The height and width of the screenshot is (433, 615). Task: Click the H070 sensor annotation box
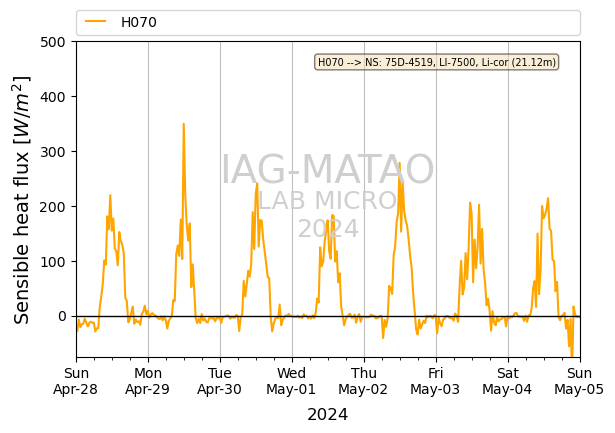436,62
